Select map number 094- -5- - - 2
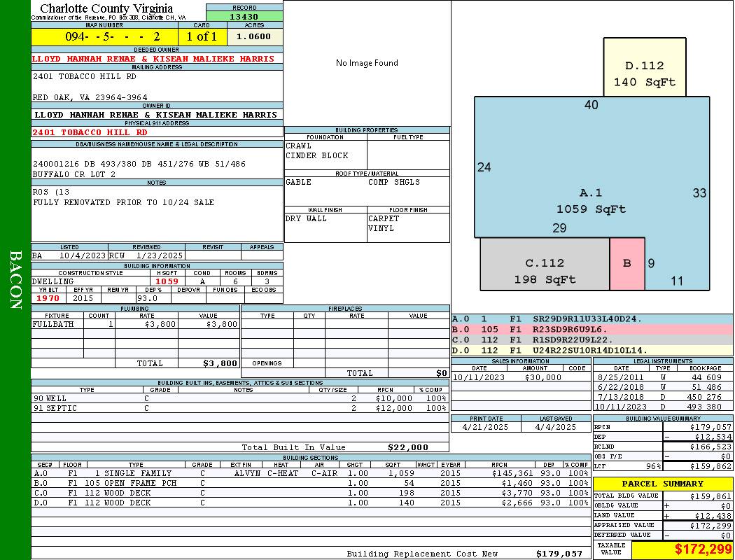The width and height of the screenshot is (735, 560). (113, 36)
